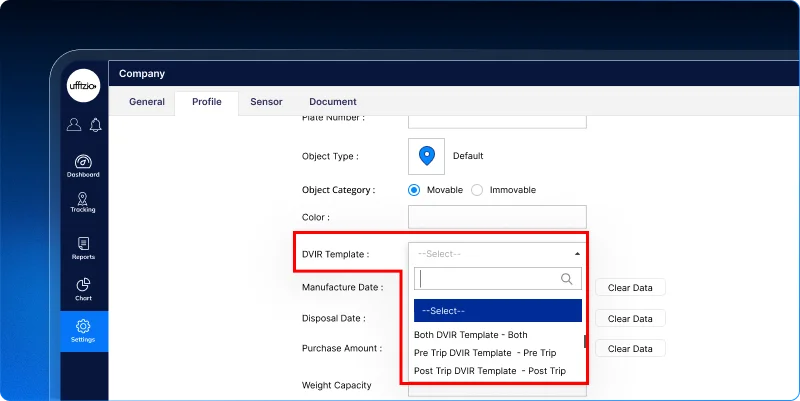Select the Movable radio button
The image size is (800, 401).
[414, 190]
